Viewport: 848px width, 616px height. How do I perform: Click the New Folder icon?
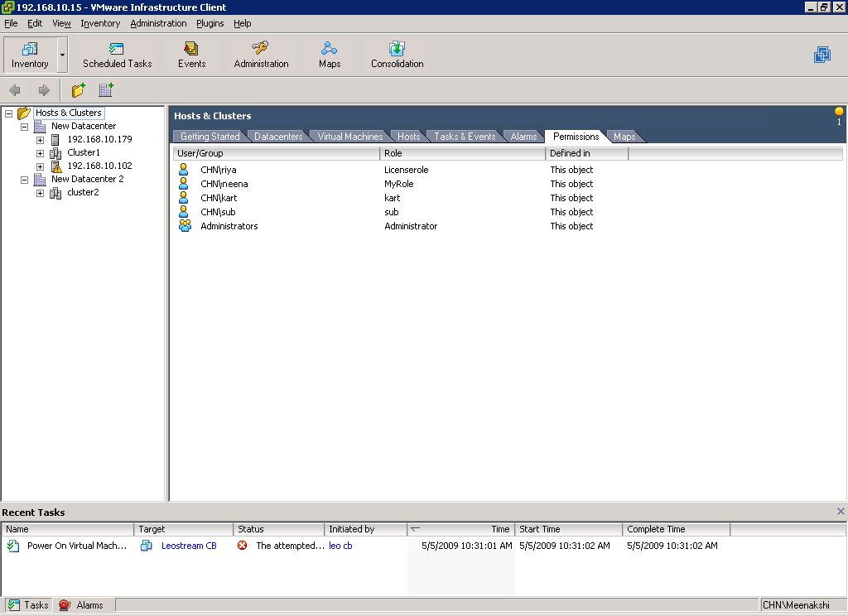79,89
